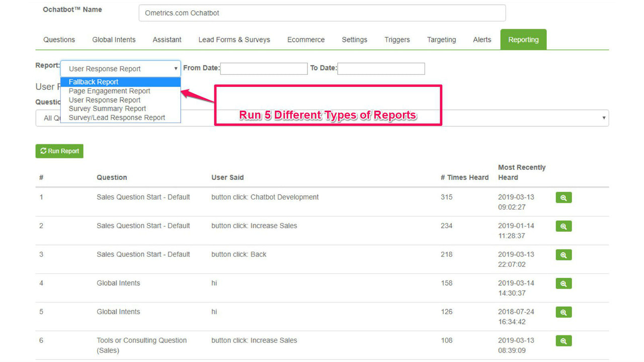This screenshot has height=362, width=644.
Task: Choose Survey Summary Report option
Action: (x=107, y=108)
